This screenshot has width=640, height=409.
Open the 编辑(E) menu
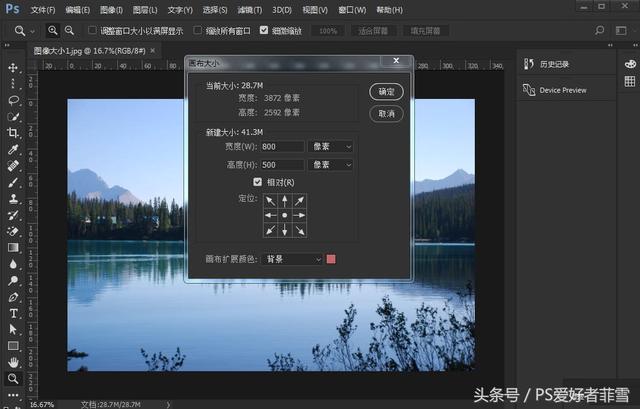click(x=78, y=10)
